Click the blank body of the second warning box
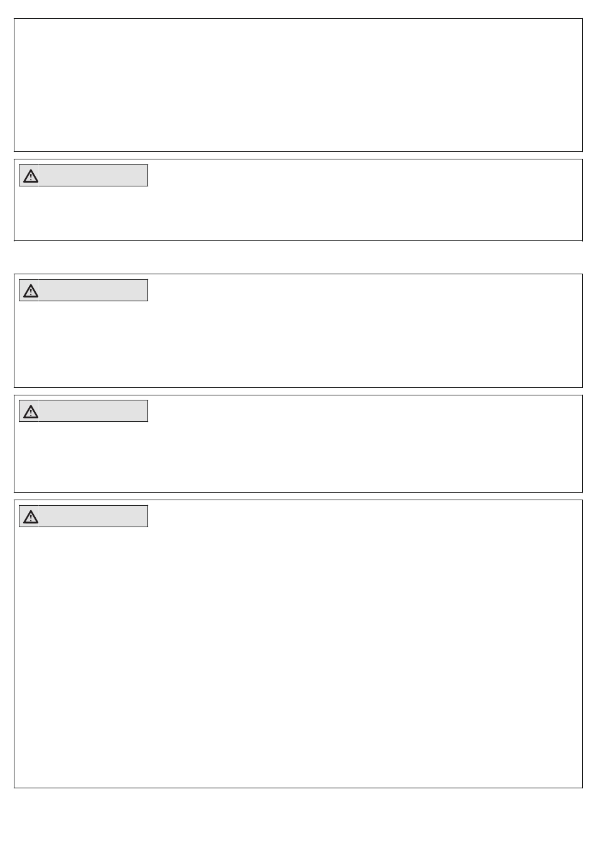The width and height of the screenshot is (596, 868). 298,345
